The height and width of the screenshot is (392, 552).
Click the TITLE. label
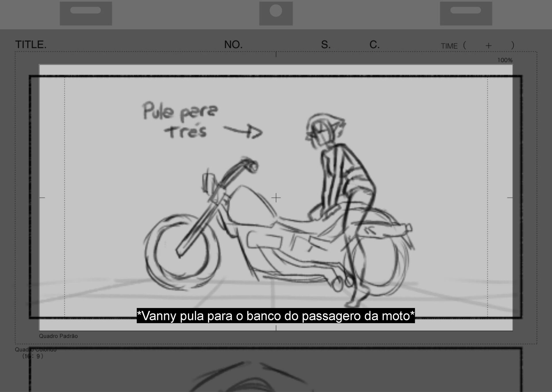pos(31,45)
